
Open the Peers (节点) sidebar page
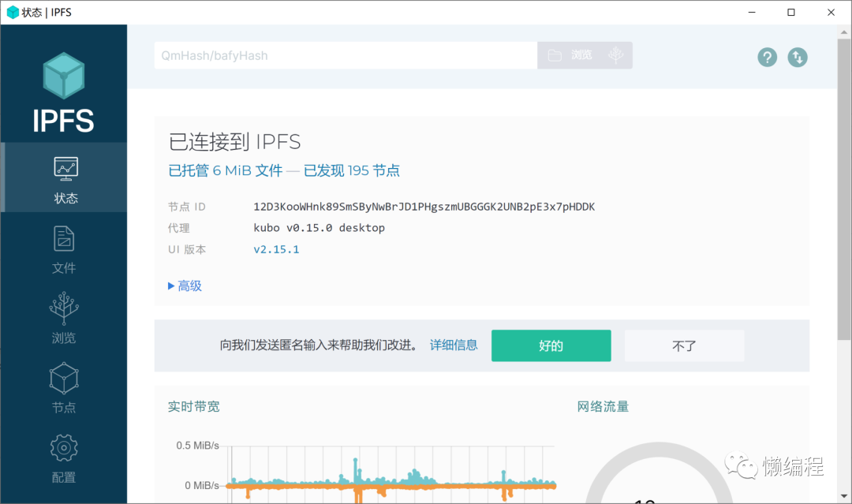[64, 389]
